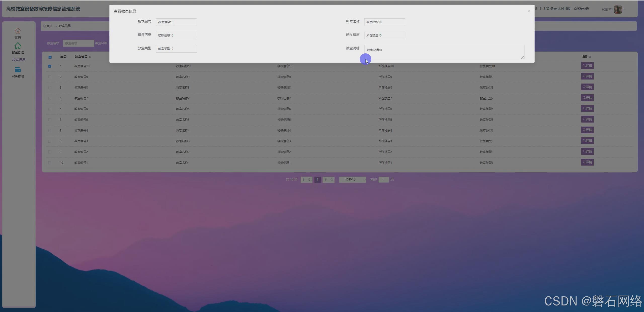Image resolution: width=644 pixels, height=312 pixels.
Task: Check the checkbox for row 2
Action: [x=50, y=77]
